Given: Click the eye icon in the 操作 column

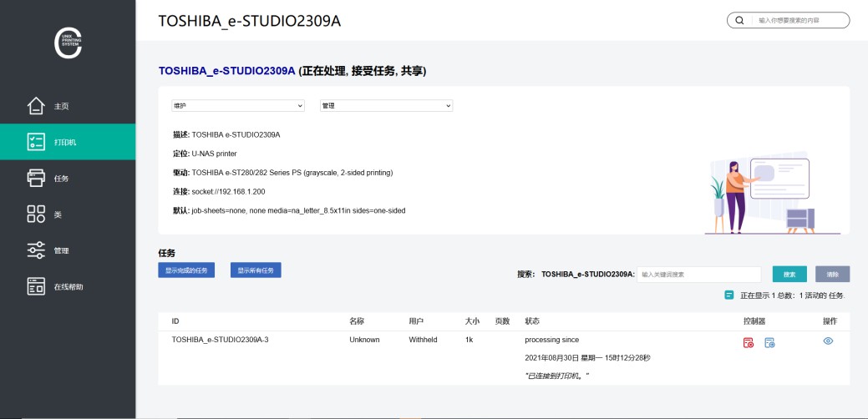Looking at the screenshot, I should click(x=828, y=341).
